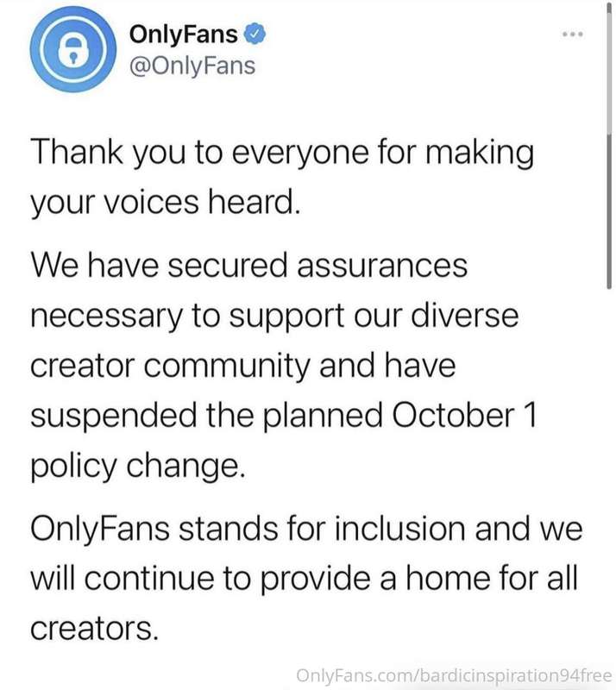
Task: Click the words "policy change."
Action: pyautogui.click(x=137, y=466)
